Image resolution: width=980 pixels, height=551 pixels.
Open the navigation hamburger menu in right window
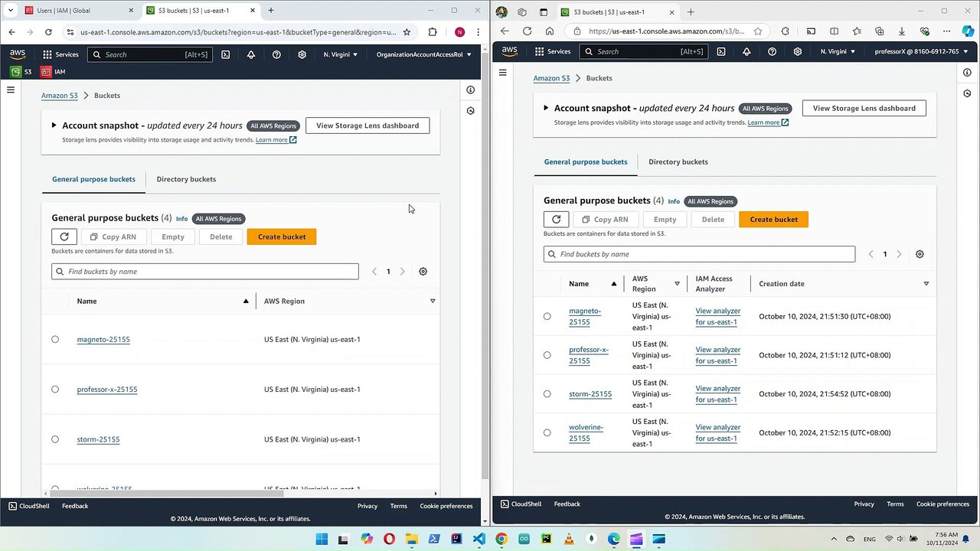point(503,73)
